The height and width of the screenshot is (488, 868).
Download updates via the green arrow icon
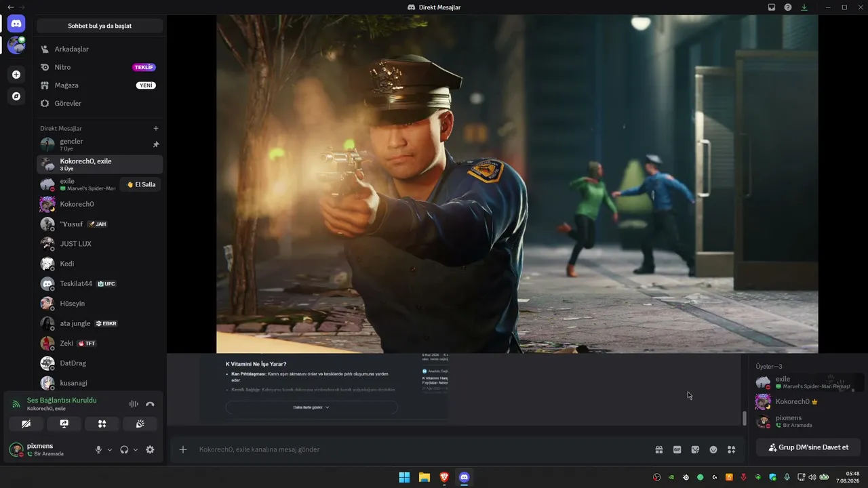point(804,7)
